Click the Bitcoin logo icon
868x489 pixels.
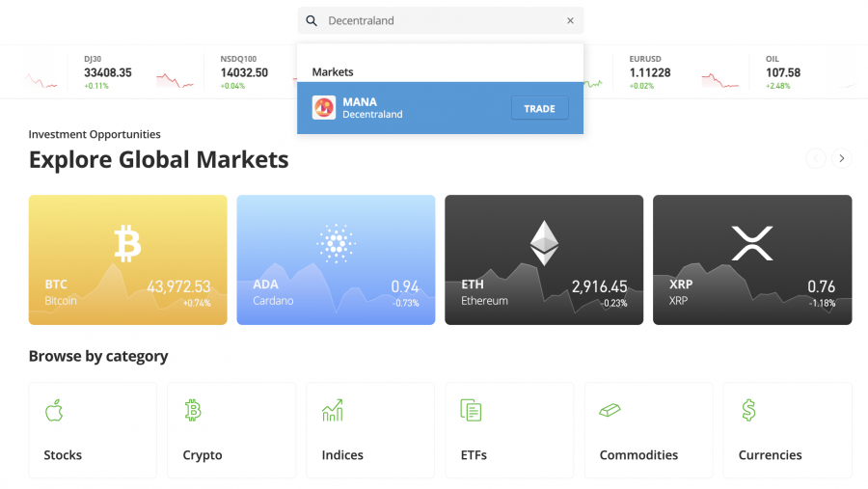128,243
